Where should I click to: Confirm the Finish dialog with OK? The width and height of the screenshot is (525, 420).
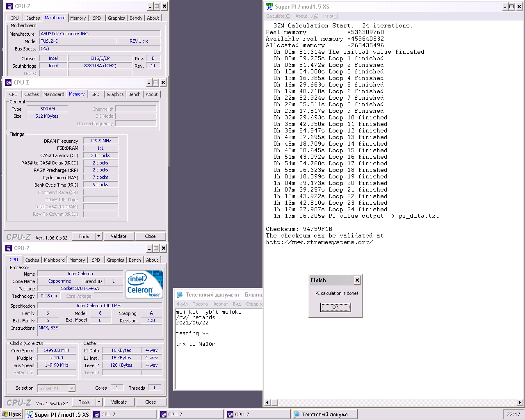coord(336,307)
